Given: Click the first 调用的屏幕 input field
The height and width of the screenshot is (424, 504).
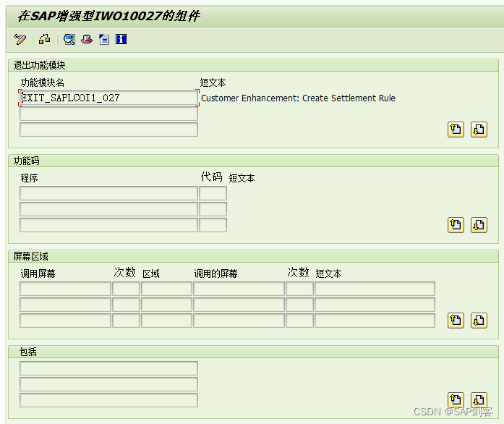Looking at the screenshot, I should (239, 289).
